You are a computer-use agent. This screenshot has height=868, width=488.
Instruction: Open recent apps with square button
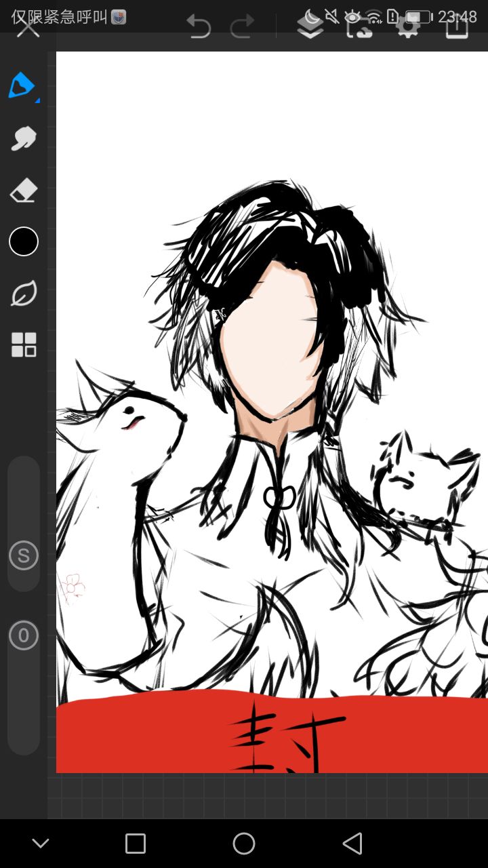136,844
